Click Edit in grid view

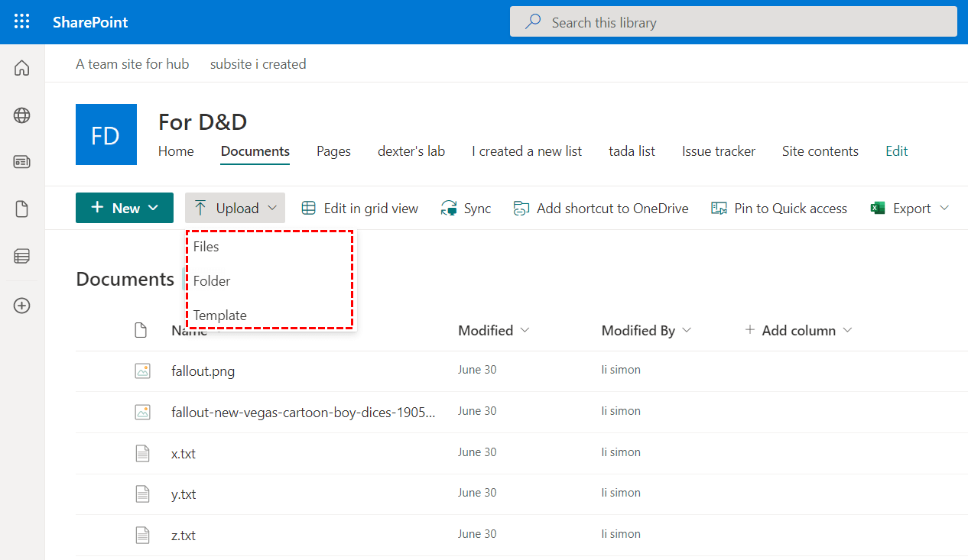(x=359, y=208)
